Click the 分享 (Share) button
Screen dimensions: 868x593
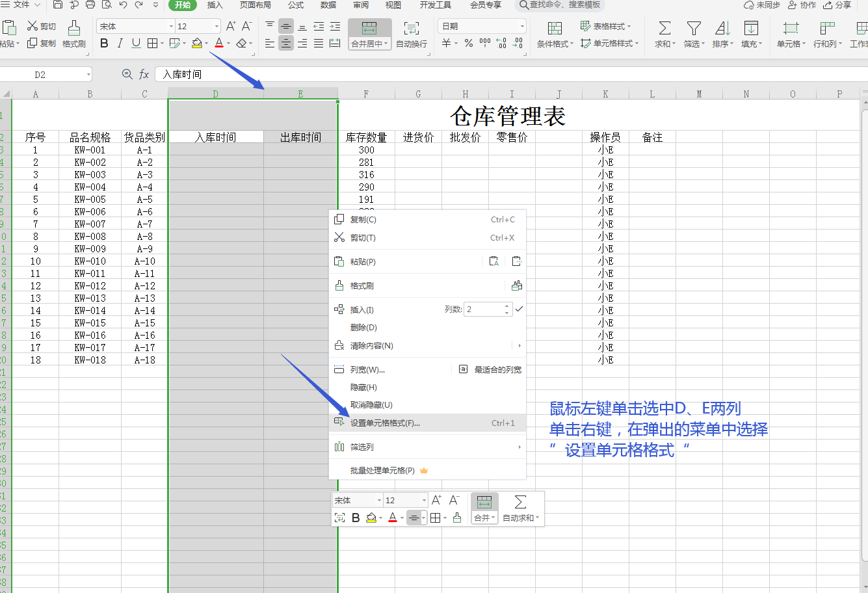pos(837,5)
